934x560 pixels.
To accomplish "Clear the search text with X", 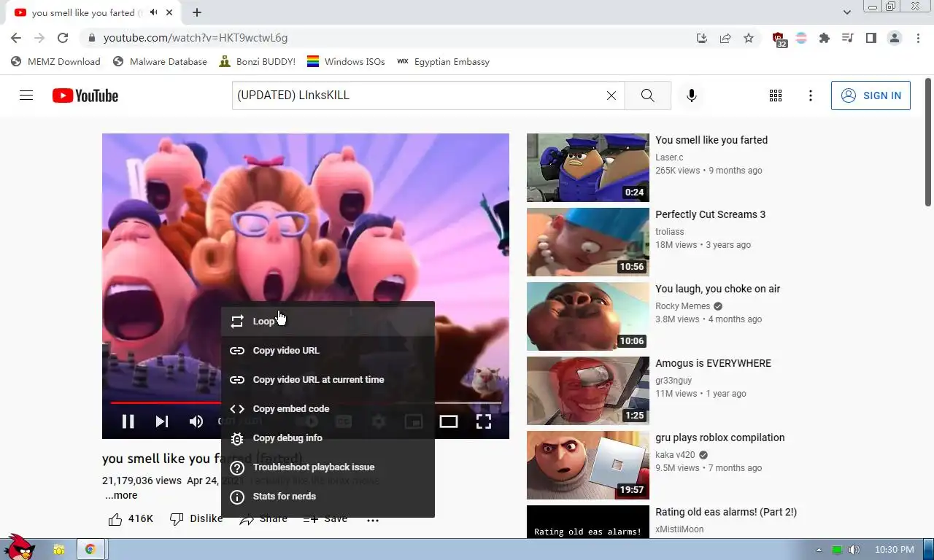I will coord(611,96).
